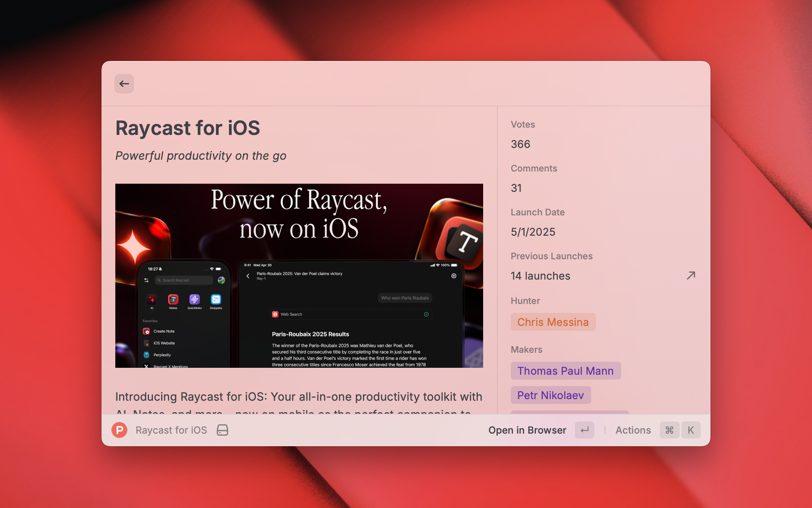The width and height of the screenshot is (812, 508).
Task: Click the Command key symbol
Action: click(669, 430)
